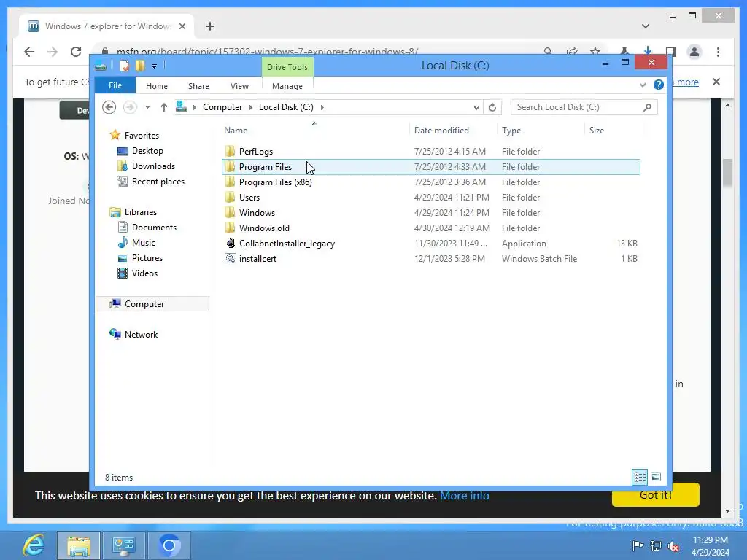The width and height of the screenshot is (747, 560).
Task: Open the View ribbon tab
Action: [x=239, y=86]
